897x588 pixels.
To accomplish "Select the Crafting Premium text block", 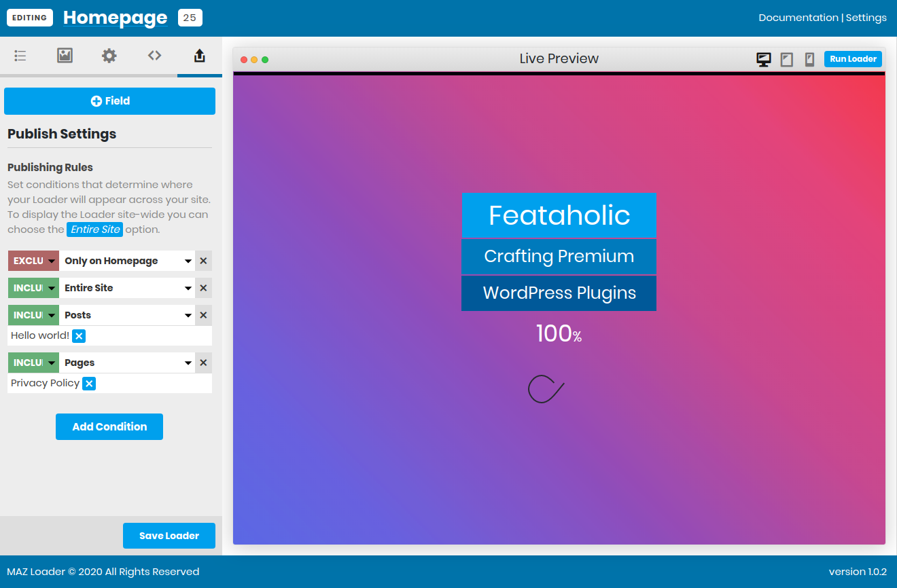I will pyautogui.click(x=559, y=257).
